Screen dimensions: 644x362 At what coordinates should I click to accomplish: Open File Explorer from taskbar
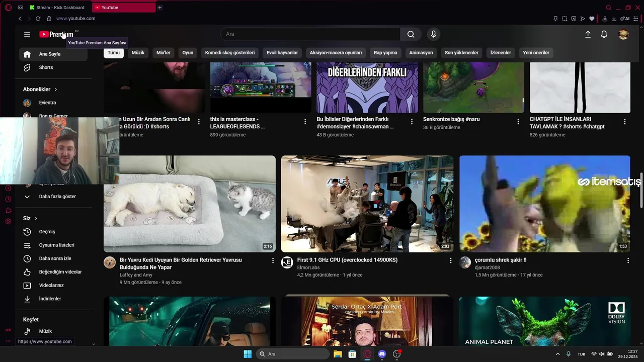(338, 354)
